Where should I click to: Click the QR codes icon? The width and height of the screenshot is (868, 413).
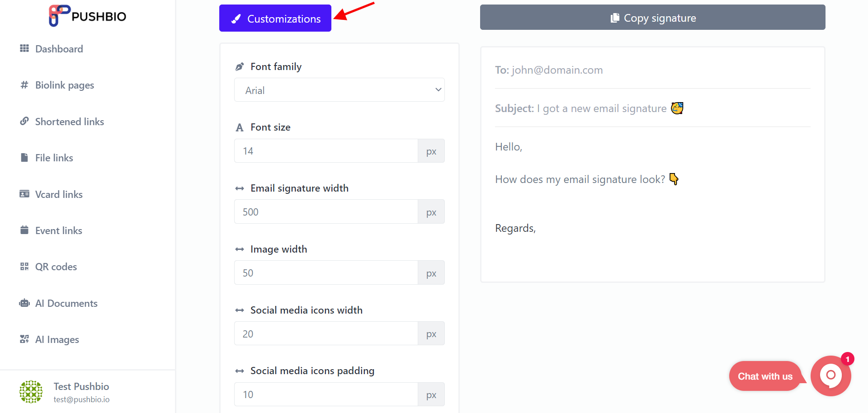pyautogui.click(x=24, y=267)
